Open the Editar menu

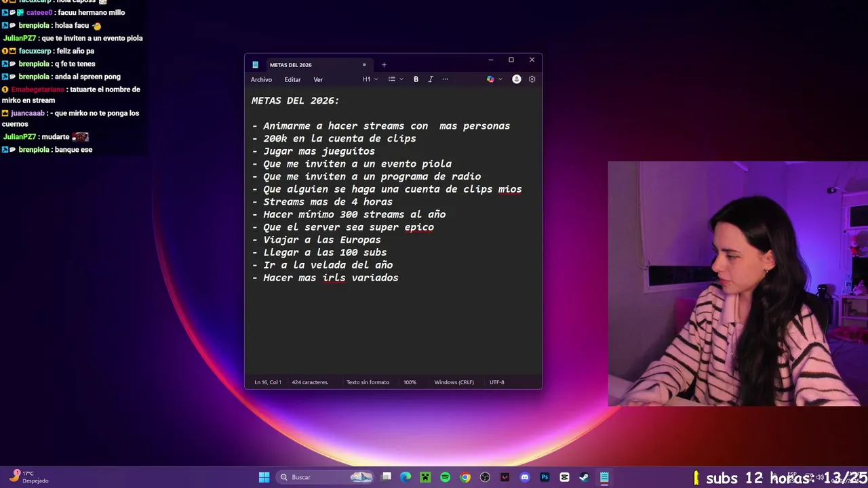[293, 80]
